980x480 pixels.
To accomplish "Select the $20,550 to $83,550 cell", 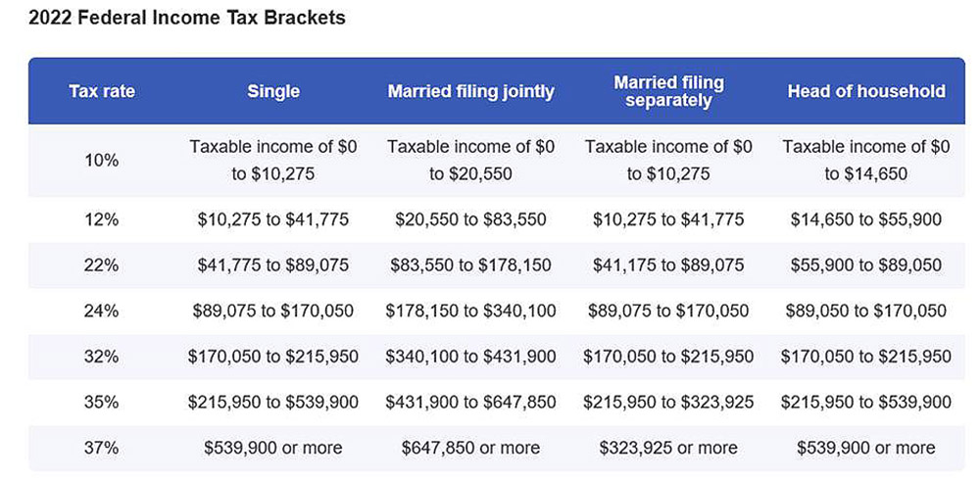I will (471, 219).
